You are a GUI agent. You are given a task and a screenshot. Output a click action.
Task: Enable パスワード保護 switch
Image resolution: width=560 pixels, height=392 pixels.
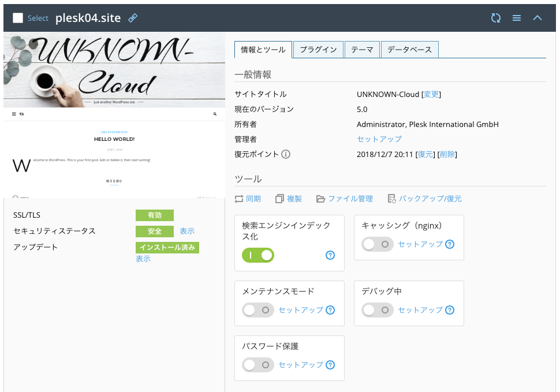(257, 365)
